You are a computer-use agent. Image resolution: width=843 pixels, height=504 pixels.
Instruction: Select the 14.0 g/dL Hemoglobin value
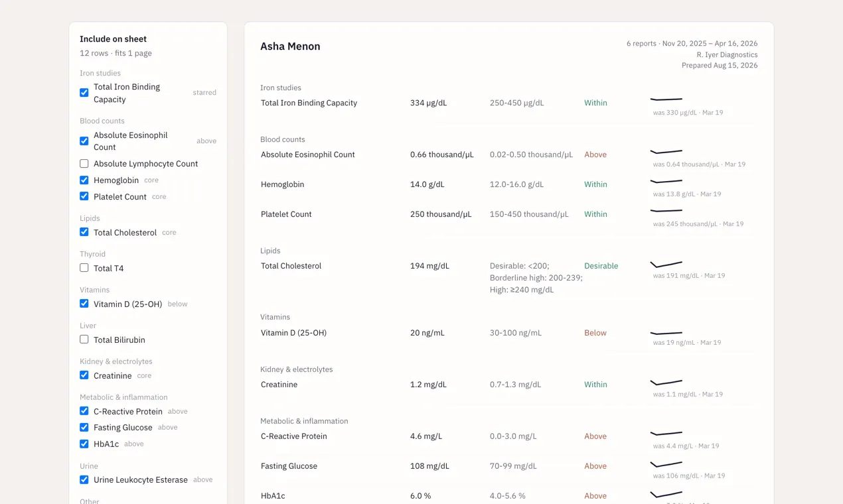click(x=427, y=185)
